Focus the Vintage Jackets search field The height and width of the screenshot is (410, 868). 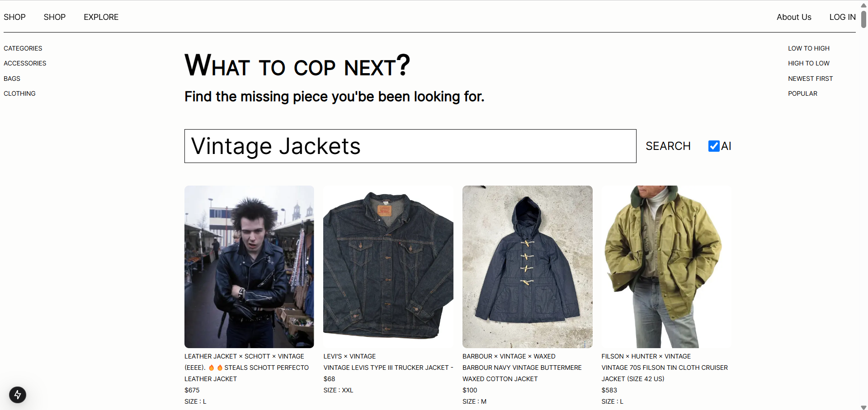click(410, 146)
